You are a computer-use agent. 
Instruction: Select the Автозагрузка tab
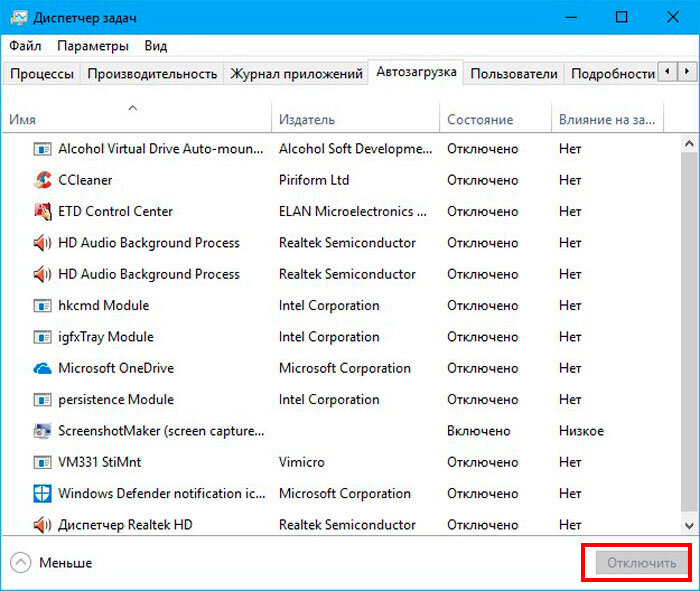pos(416,71)
